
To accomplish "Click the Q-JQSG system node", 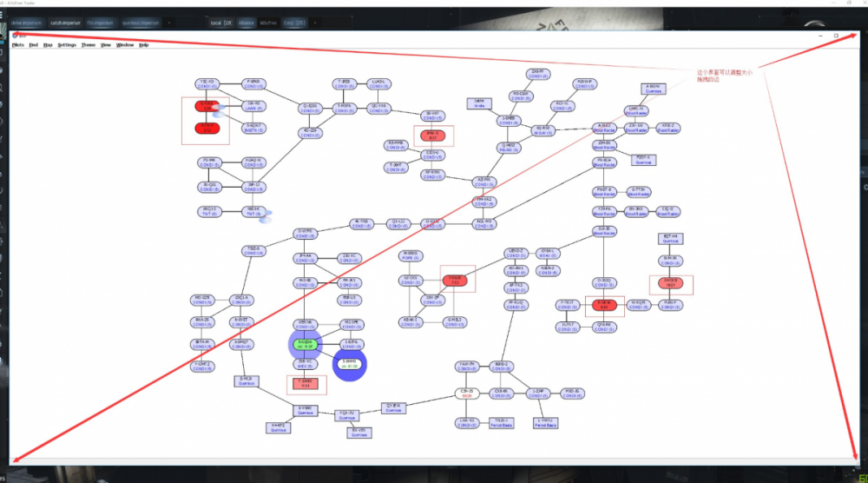I will click(x=310, y=109).
